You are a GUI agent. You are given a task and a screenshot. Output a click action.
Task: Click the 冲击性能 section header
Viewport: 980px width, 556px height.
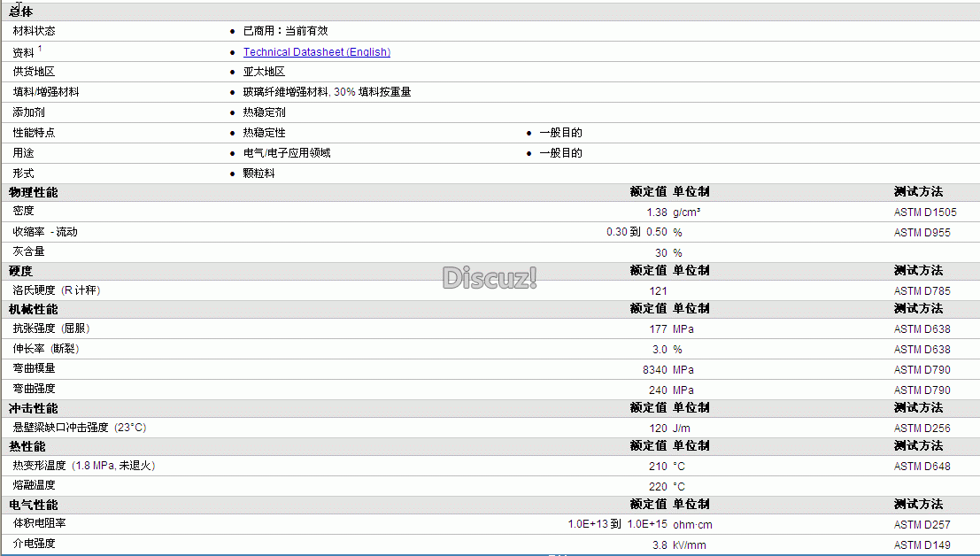[33, 408]
